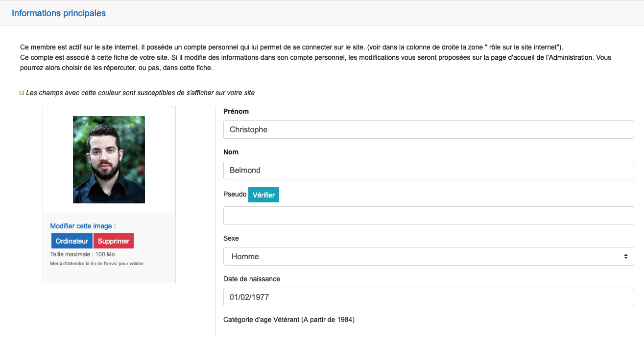Click the Nom label text

point(231,152)
